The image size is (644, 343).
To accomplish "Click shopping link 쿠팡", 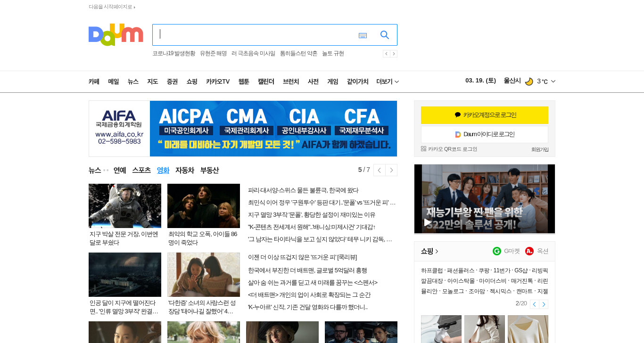I will [484, 270].
